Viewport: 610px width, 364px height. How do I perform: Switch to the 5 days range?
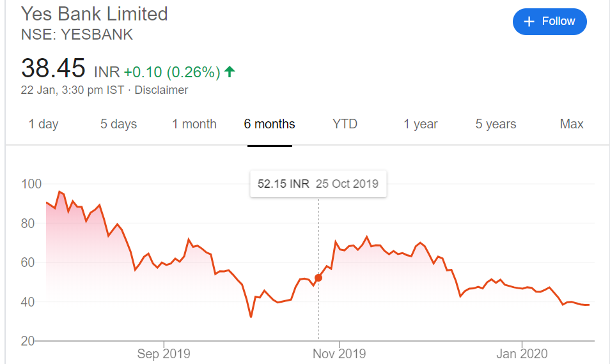(x=119, y=124)
